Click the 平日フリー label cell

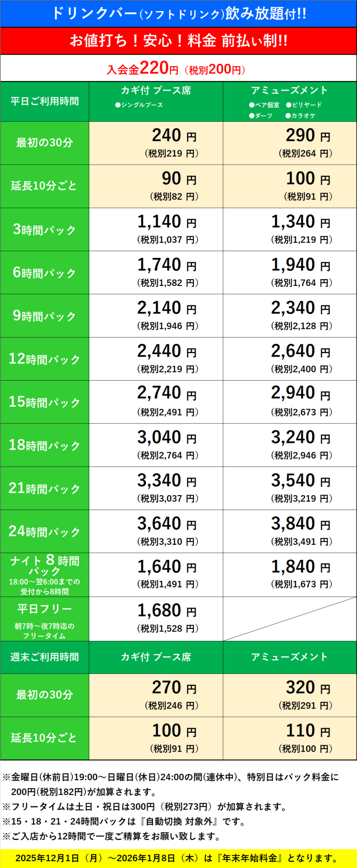point(44,619)
